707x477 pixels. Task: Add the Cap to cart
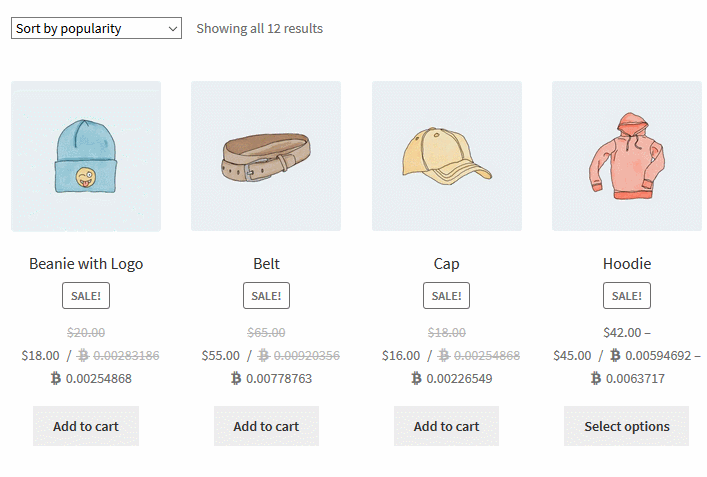click(x=446, y=426)
